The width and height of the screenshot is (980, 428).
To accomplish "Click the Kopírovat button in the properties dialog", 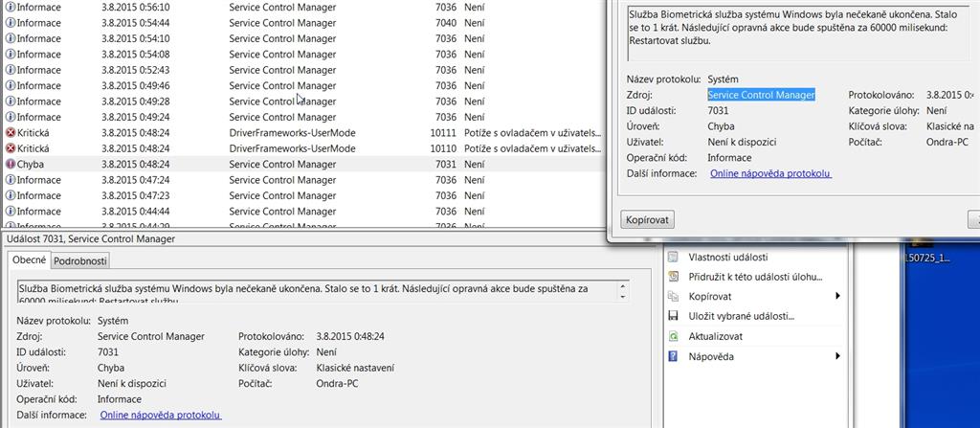I will click(648, 219).
